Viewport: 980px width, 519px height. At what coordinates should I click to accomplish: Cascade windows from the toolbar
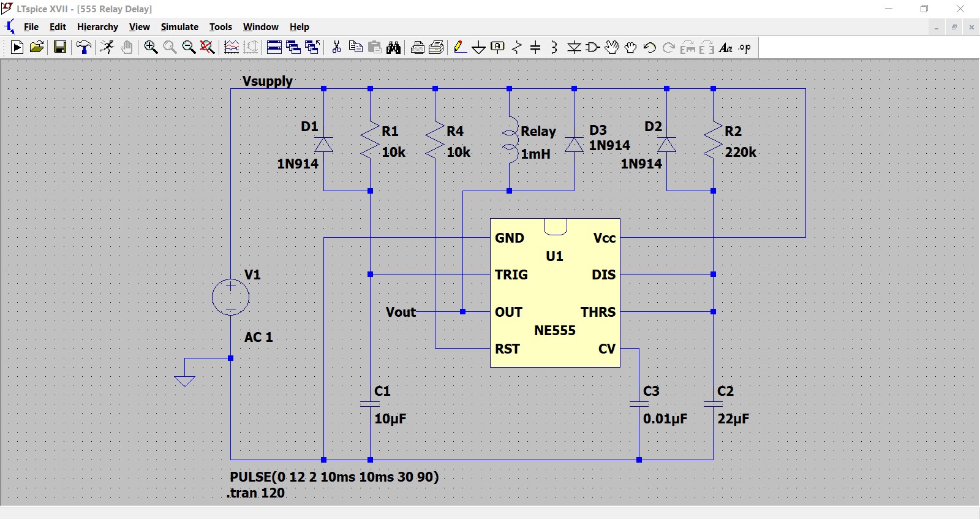[293, 47]
